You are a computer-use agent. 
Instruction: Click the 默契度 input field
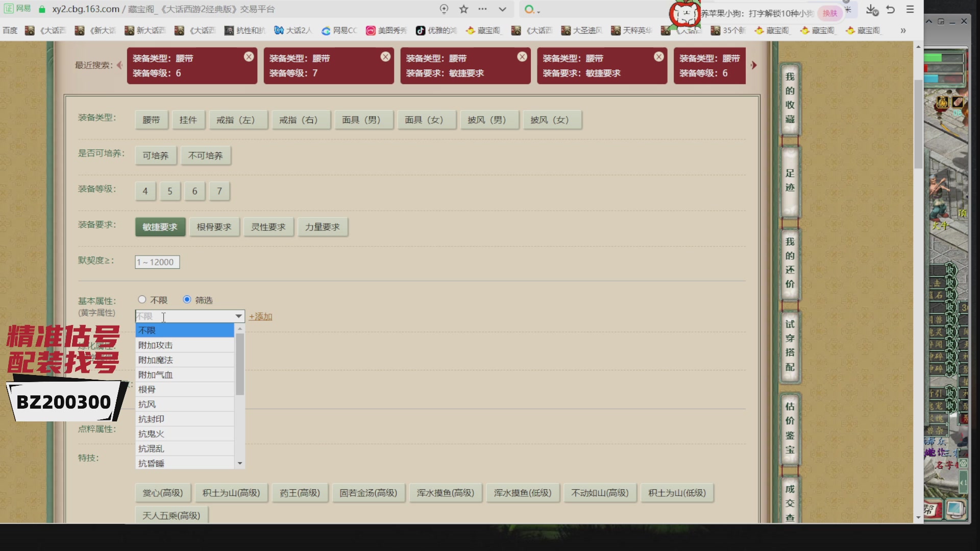click(x=157, y=262)
